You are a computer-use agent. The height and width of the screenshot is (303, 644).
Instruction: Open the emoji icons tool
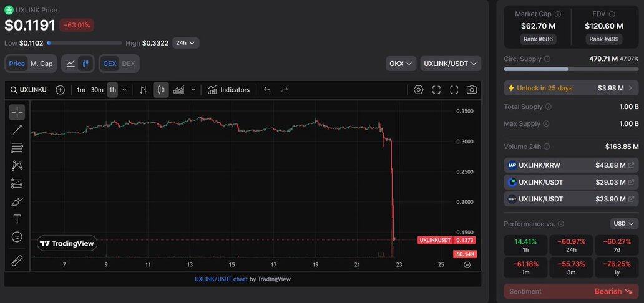pyautogui.click(x=17, y=237)
